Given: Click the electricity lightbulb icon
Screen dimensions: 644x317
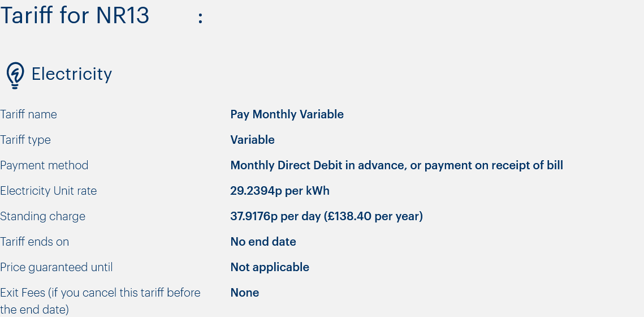Looking at the screenshot, I should tap(15, 75).
